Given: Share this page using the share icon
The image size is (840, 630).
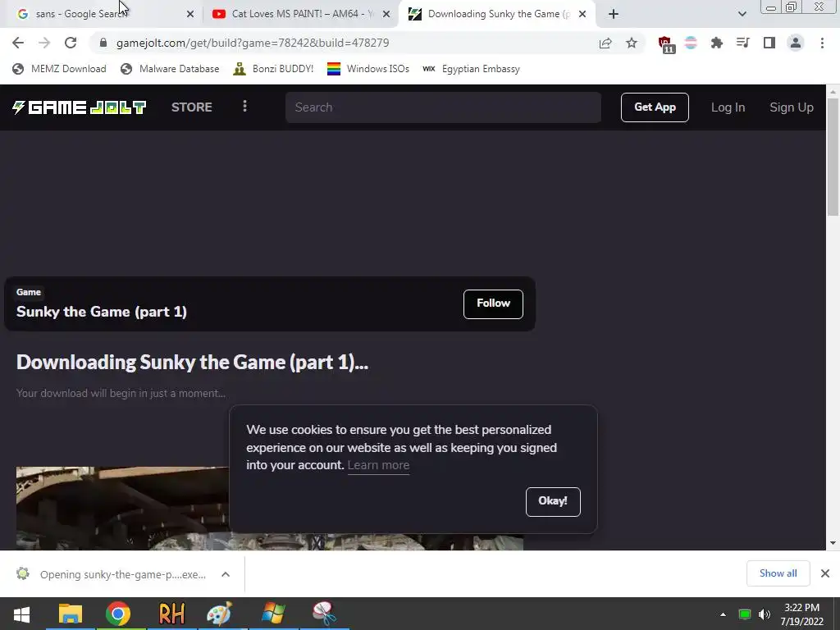Looking at the screenshot, I should (x=605, y=43).
